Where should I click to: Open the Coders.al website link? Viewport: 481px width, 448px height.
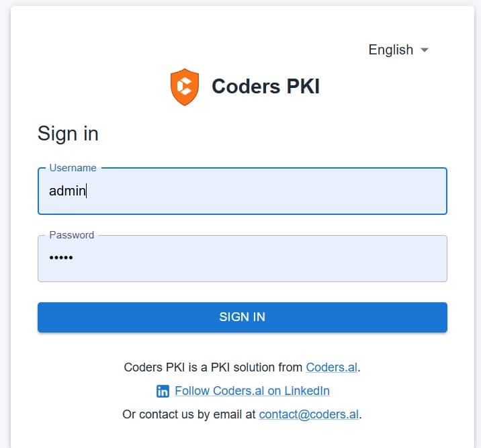[x=332, y=367]
